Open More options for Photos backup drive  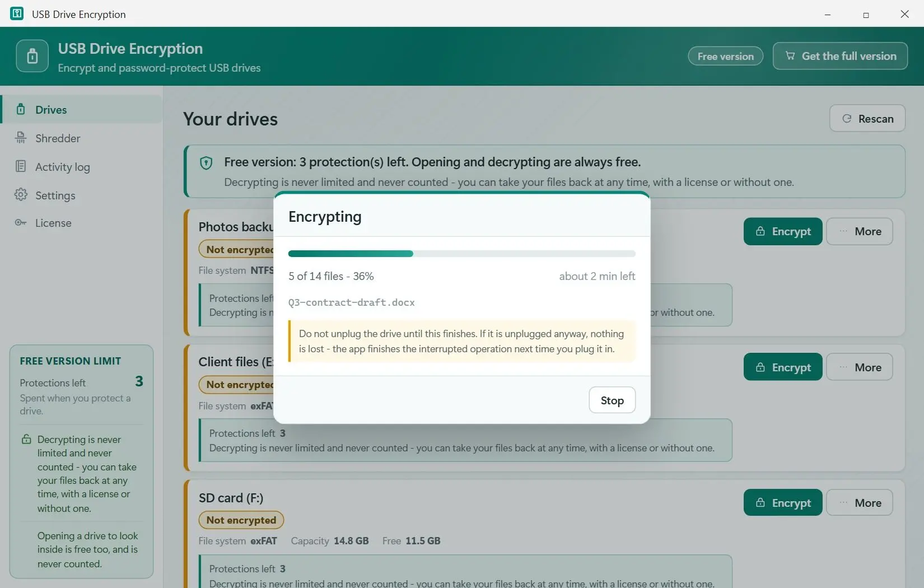pyautogui.click(x=859, y=231)
